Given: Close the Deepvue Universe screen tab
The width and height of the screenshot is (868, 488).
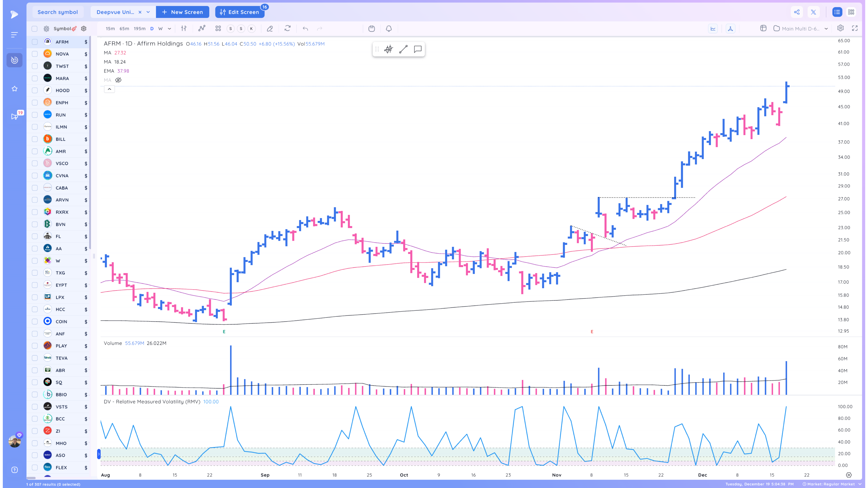Looking at the screenshot, I should point(140,12).
